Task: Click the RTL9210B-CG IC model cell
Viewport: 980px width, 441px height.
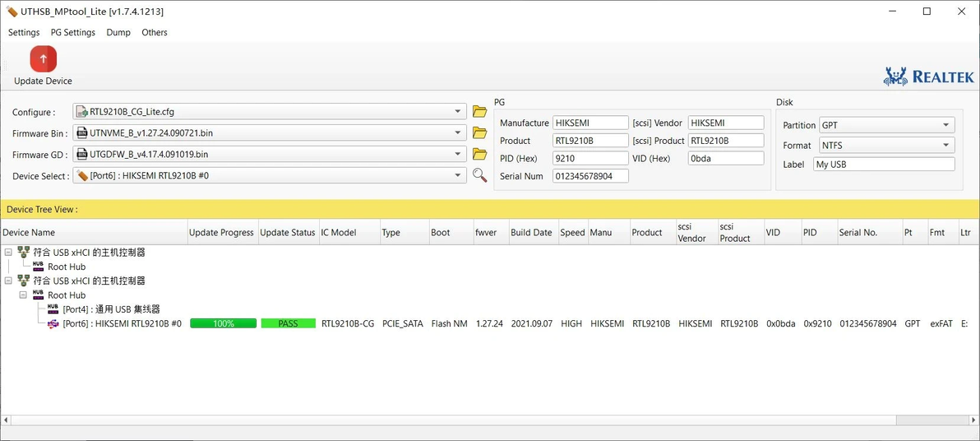Action: 348,323
